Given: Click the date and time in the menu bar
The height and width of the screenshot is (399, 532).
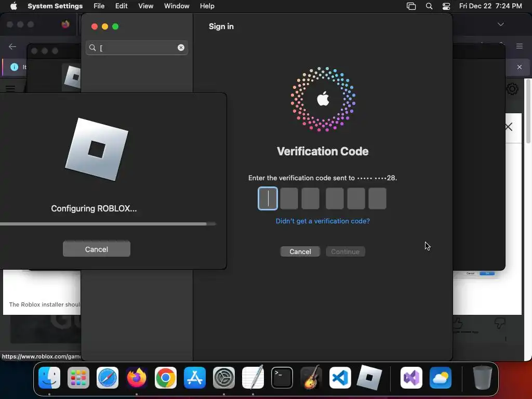Looking at the screenshot, I should pyautogui.click(x=490, y=6).
